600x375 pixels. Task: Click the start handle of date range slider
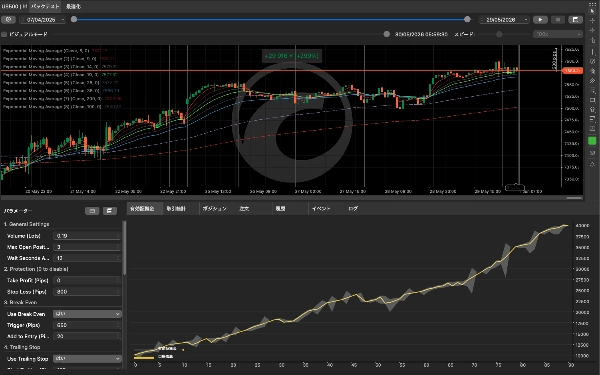(74, 19)
